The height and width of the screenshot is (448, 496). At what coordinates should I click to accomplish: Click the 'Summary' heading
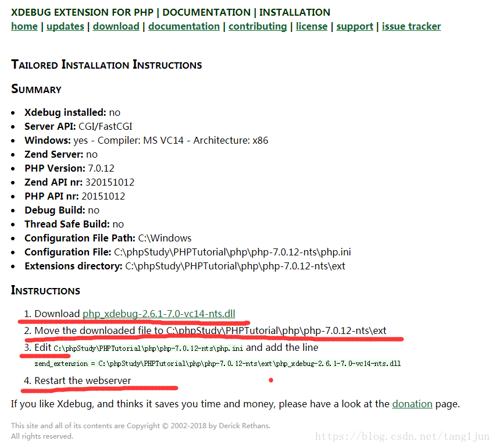[x=37, y=89]
